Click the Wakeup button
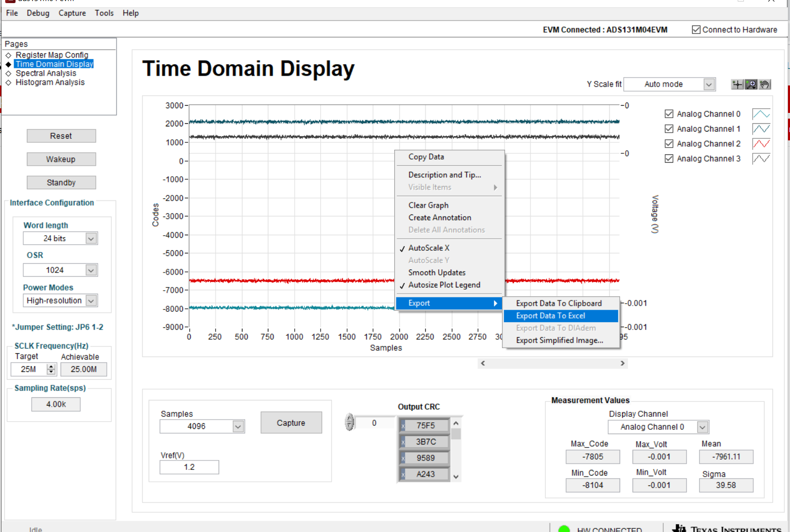The image size is (790, 532). tap(61, 159)
